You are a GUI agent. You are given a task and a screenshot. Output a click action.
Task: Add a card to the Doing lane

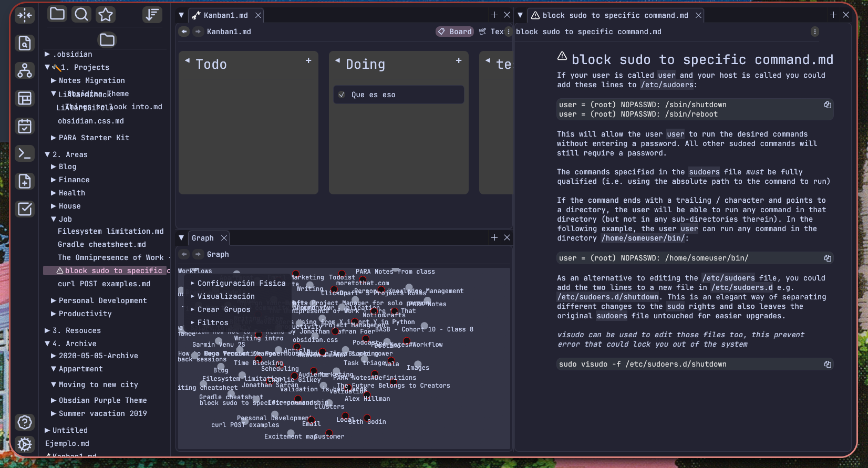point(459,61)
